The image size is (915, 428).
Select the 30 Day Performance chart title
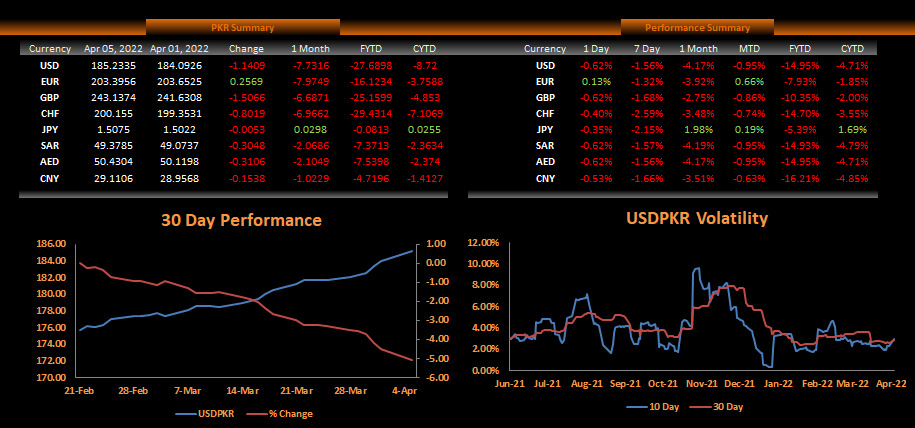pos(242,220)
